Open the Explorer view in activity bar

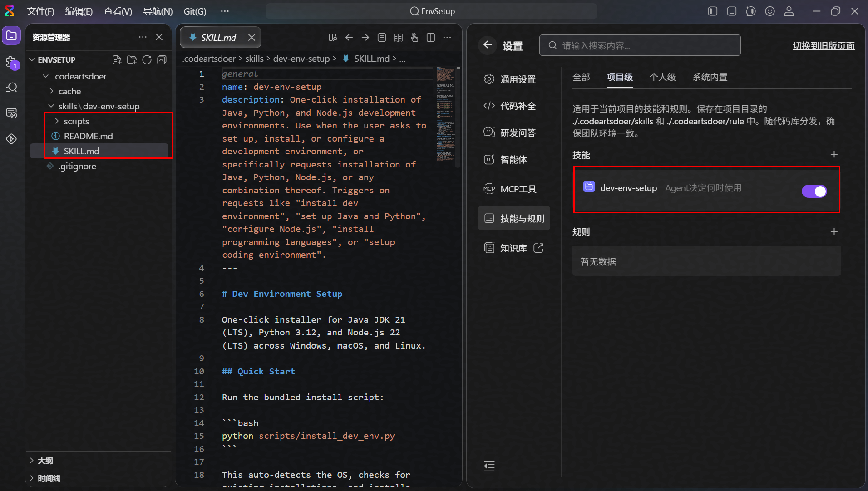11,36
